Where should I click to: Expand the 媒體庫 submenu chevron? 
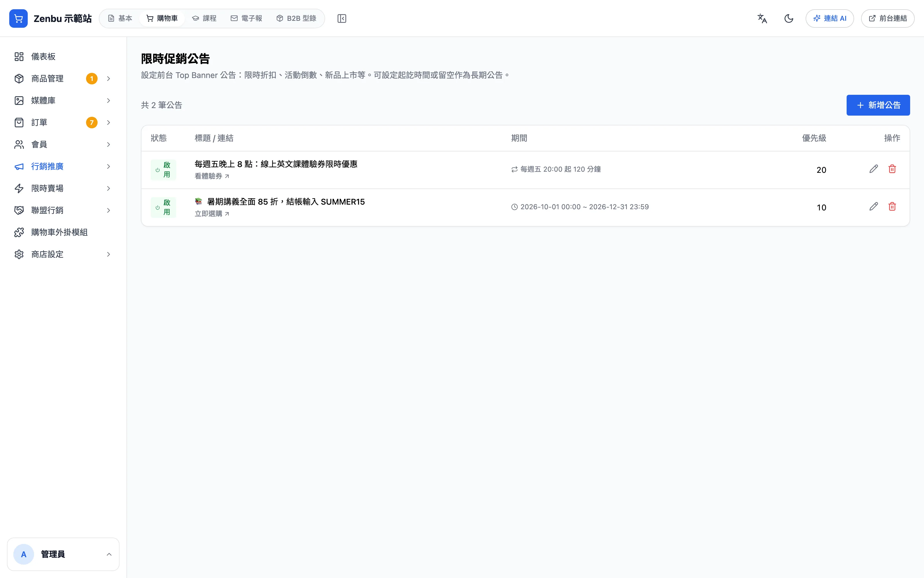[109, 101]
